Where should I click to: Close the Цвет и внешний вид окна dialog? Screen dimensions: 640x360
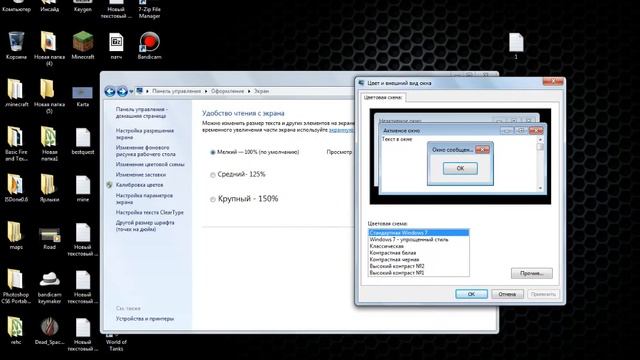(x=553, y=82)
